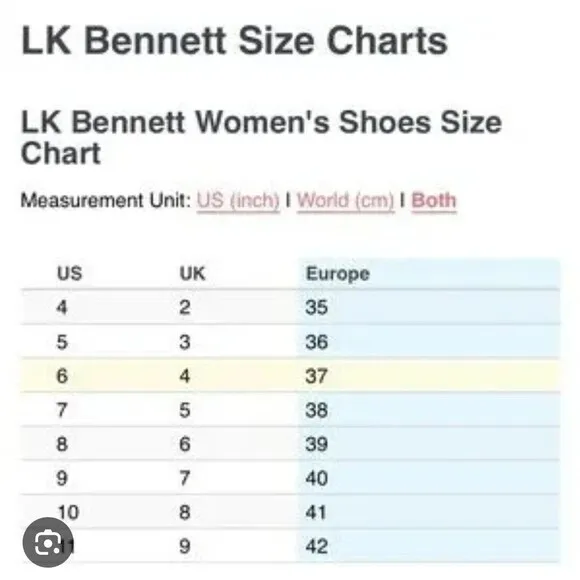Click the UK size 9 cell
Screen dimensions: 580x580
click(185, 546)
